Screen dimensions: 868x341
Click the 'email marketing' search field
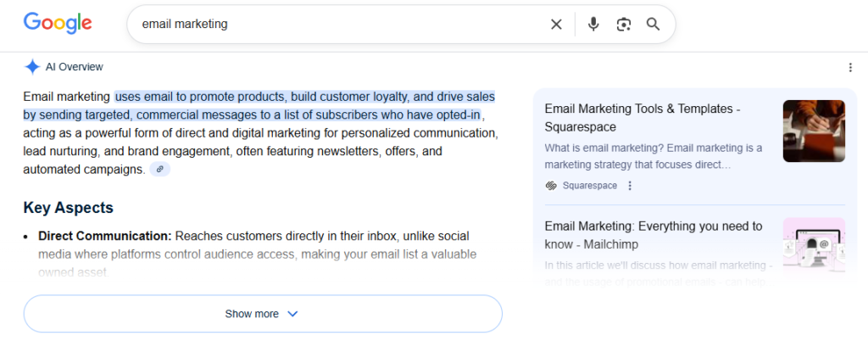pyautogui.click(x=339, y=25)
